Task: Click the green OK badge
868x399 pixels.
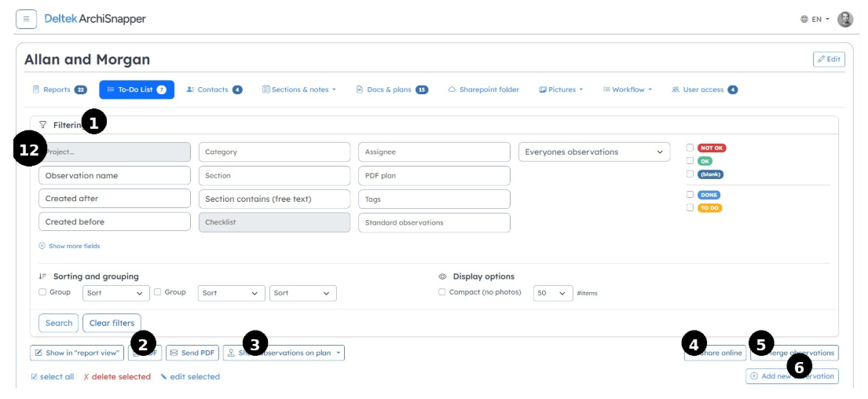Action: pos(705,161)
